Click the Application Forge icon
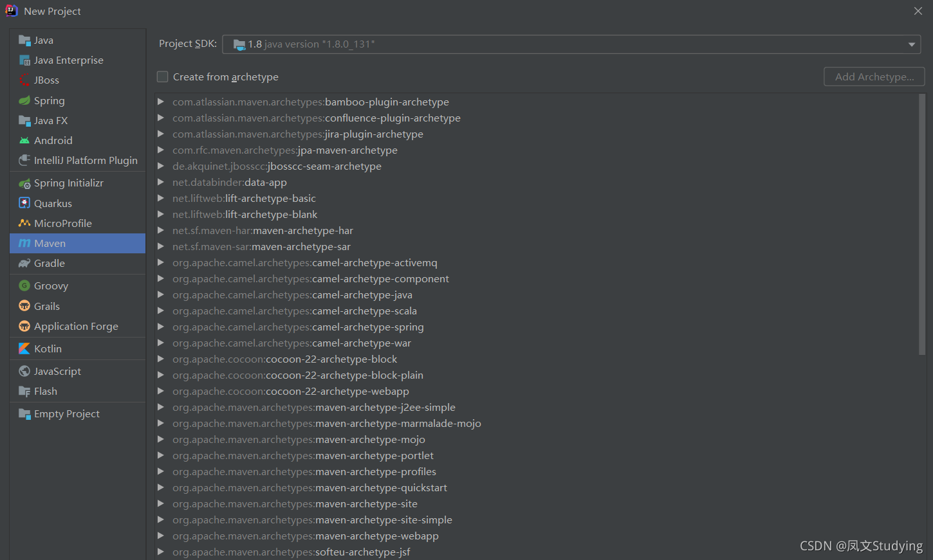Image resolution: width=933 pixels, height=560 pixels. tap(24, 326)
